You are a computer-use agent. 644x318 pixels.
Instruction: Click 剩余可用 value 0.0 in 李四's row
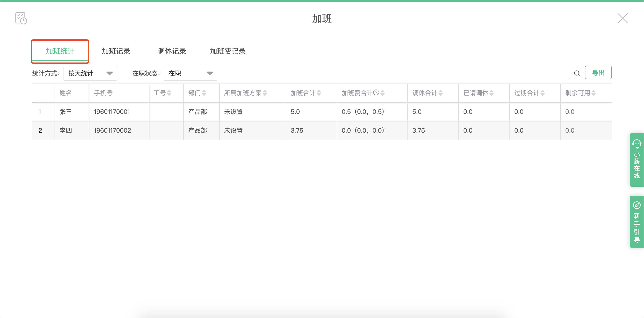(570, 130)
